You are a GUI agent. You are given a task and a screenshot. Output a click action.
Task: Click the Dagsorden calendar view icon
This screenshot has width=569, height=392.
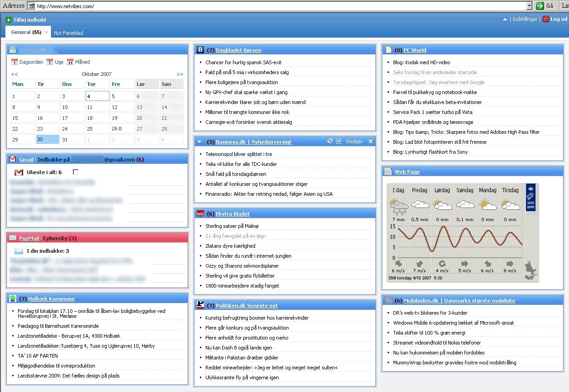(x=14, y=62)
